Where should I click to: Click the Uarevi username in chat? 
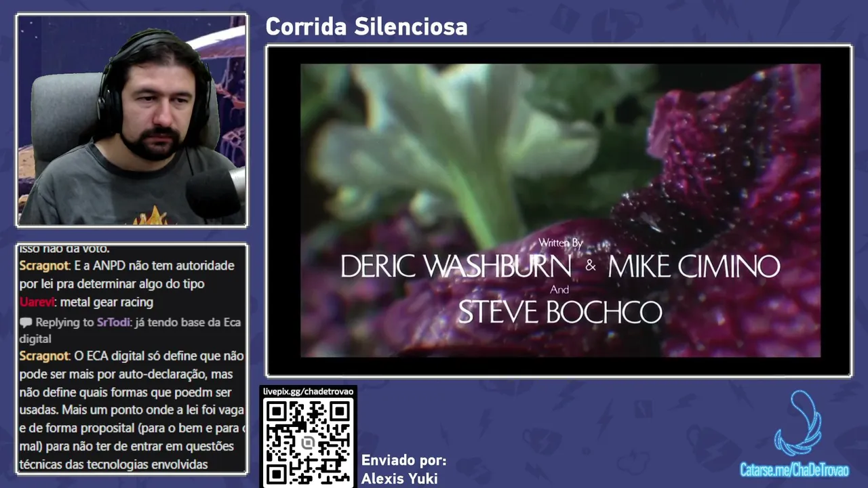37,302
